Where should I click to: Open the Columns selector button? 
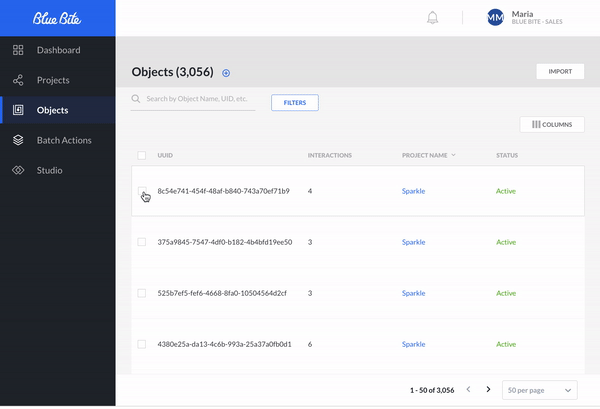coord(552,124)
